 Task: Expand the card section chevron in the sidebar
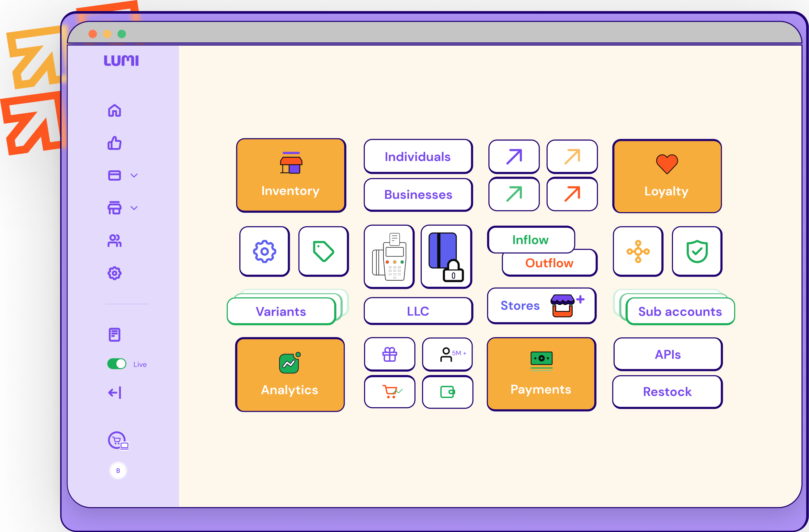(134, 175)
